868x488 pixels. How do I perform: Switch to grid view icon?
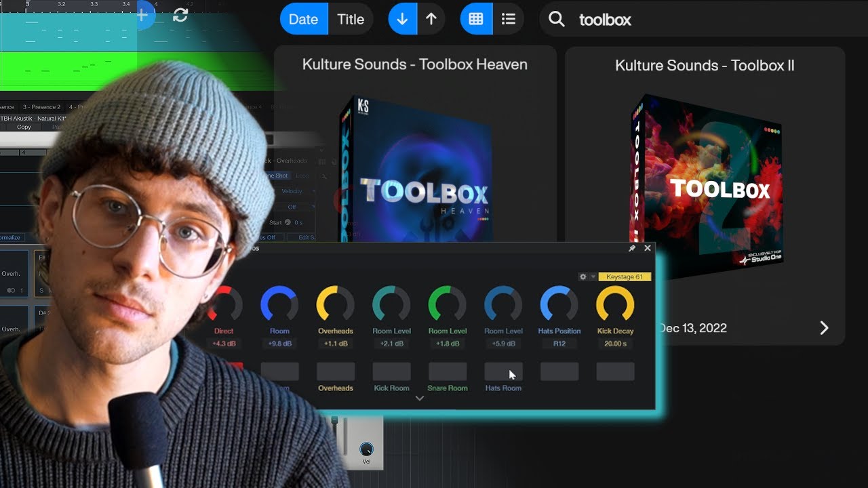pyautogui.click(x=476, y=20)
